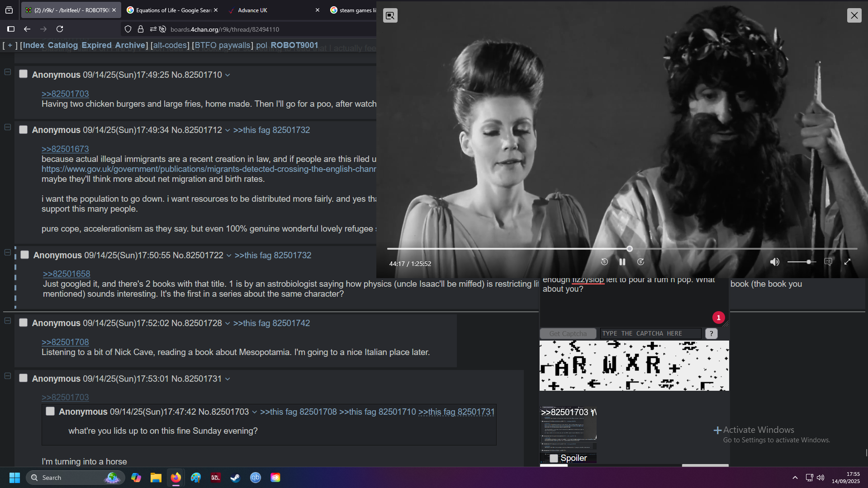This screenshot has width=868, height=488.
Task: Open post menu arrow for No.82501712
Action: 228,130
